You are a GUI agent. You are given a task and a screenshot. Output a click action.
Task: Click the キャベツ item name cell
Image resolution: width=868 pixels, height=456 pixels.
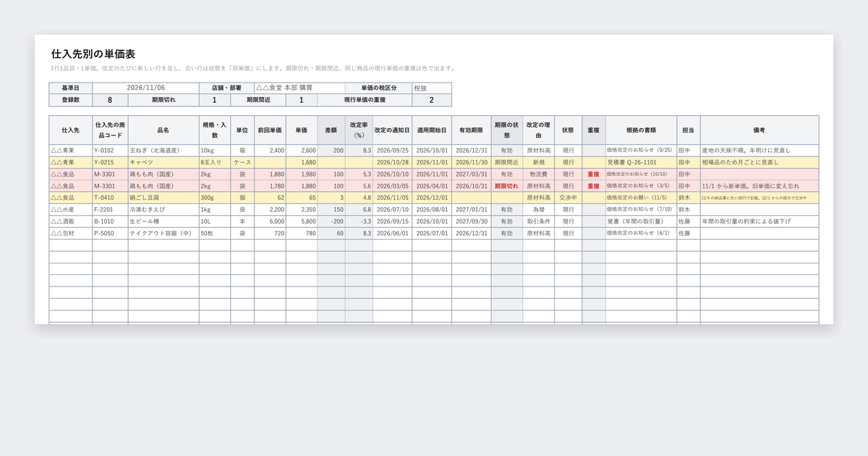(x=163, y=163)
